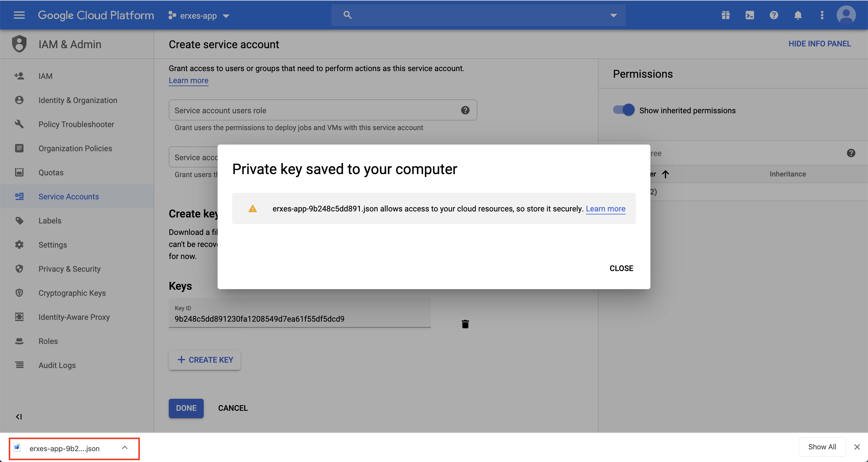This screenshot has height=462, width=868.
Task: Click the HIDE INFO PANEL button
Action: [819, 44]
